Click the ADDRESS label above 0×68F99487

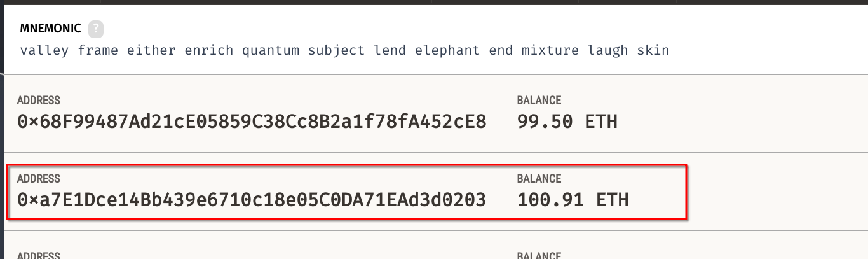[38, 101]
